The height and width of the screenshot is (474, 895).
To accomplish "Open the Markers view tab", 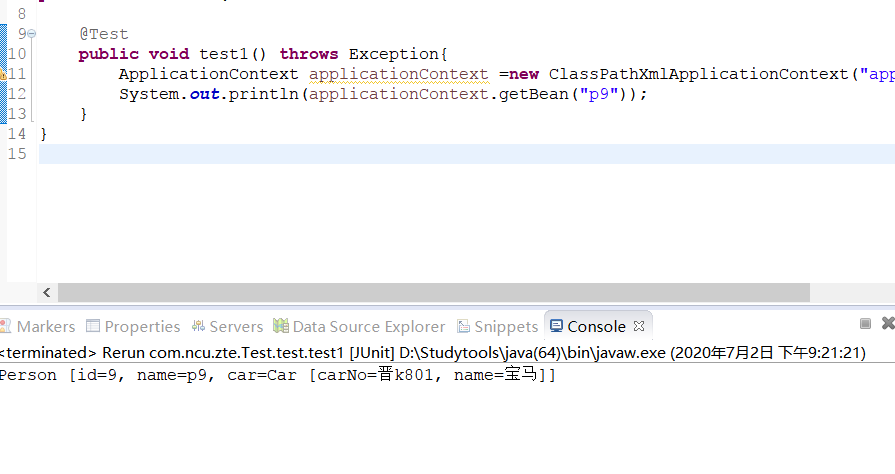I will tap(45, 326).
